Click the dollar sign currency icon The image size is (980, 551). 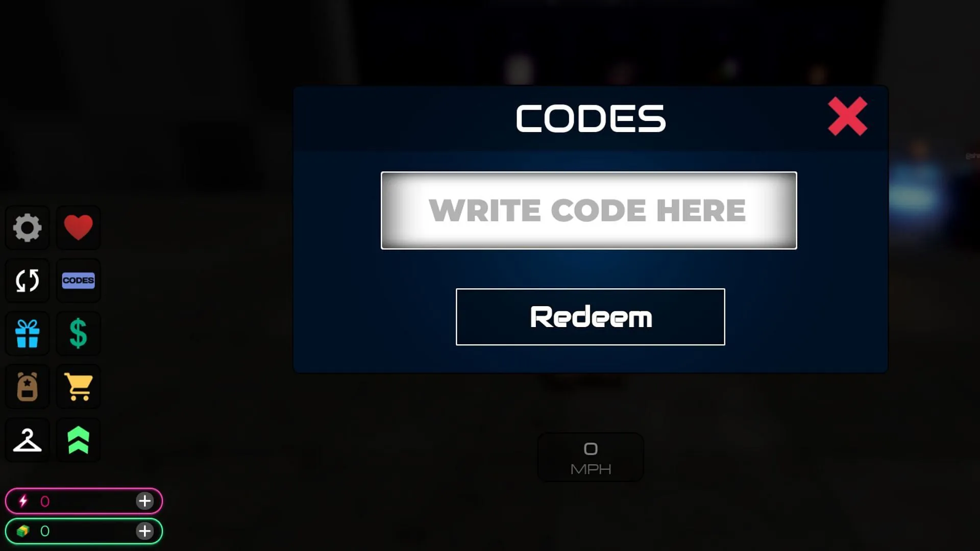coord(78,333)
